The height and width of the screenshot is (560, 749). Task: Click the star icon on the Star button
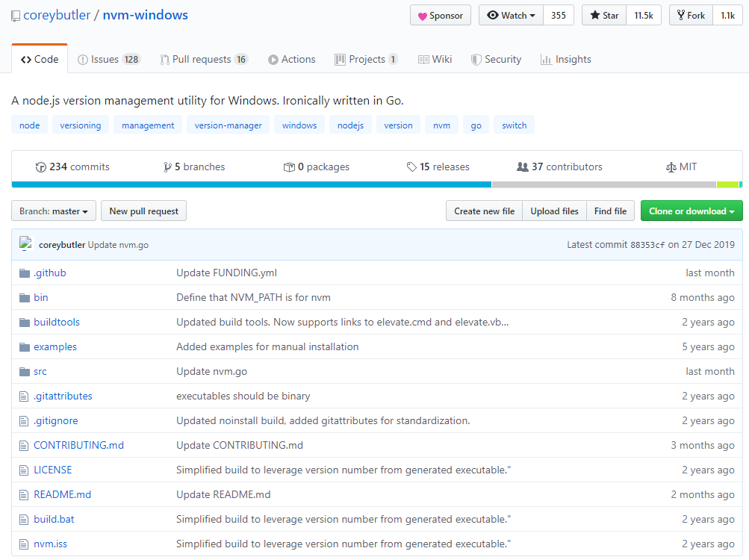click(594, 15)
